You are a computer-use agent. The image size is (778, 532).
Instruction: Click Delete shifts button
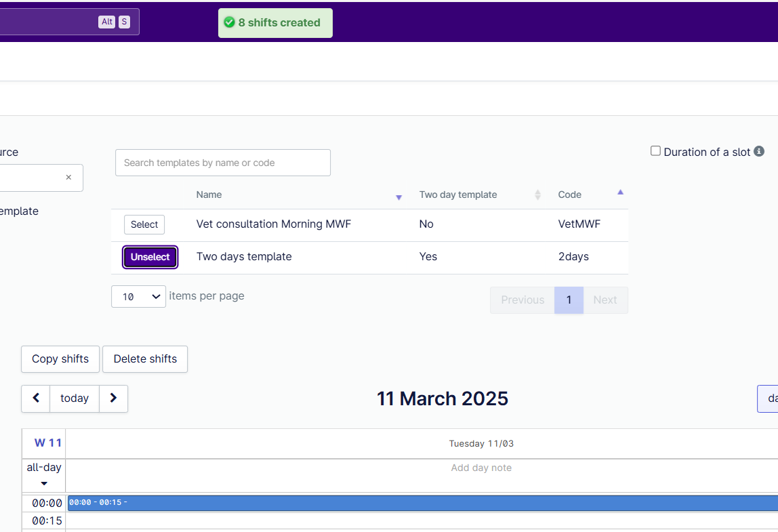coord(145,359)
